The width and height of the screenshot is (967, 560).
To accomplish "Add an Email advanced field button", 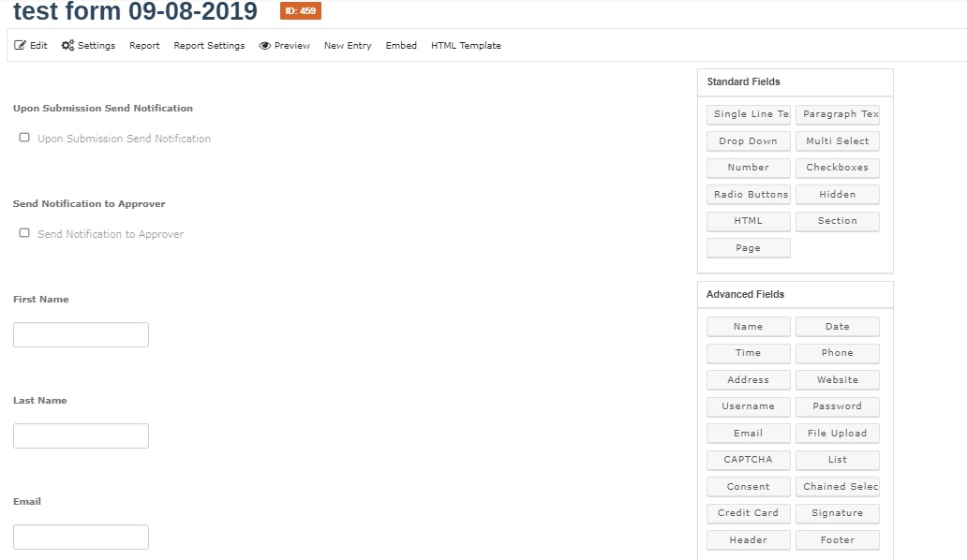I will tap(748, 434).
